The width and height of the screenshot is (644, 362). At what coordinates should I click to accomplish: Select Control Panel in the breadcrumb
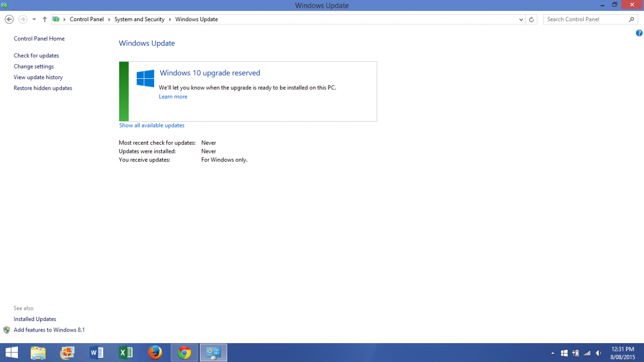pos(87,19)
